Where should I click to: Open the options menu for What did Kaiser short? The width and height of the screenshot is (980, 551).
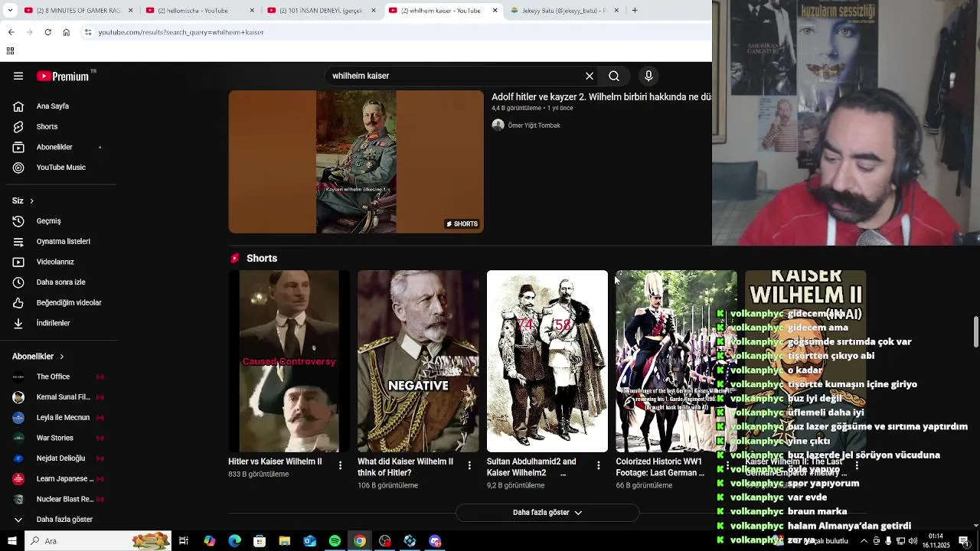[x=469, y=465]
